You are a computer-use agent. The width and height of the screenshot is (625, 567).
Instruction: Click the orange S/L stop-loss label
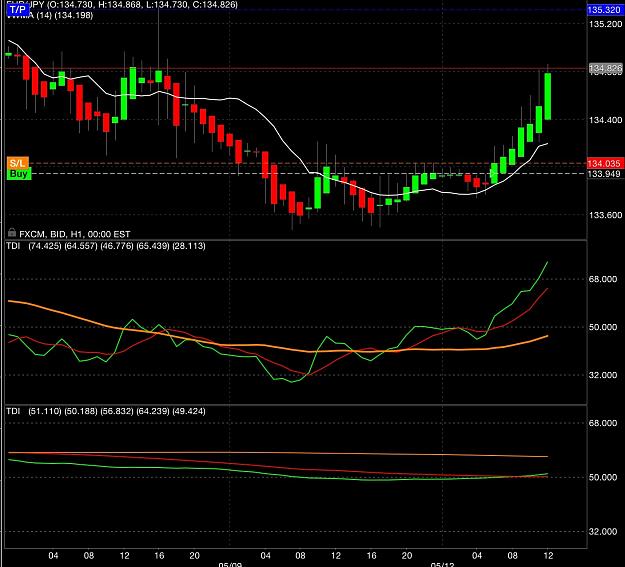pyautogui.click(x=18, y=163)
